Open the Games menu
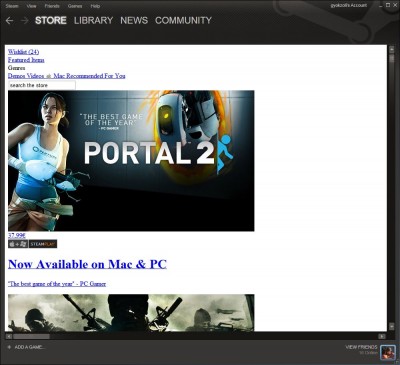 [75, 6]
